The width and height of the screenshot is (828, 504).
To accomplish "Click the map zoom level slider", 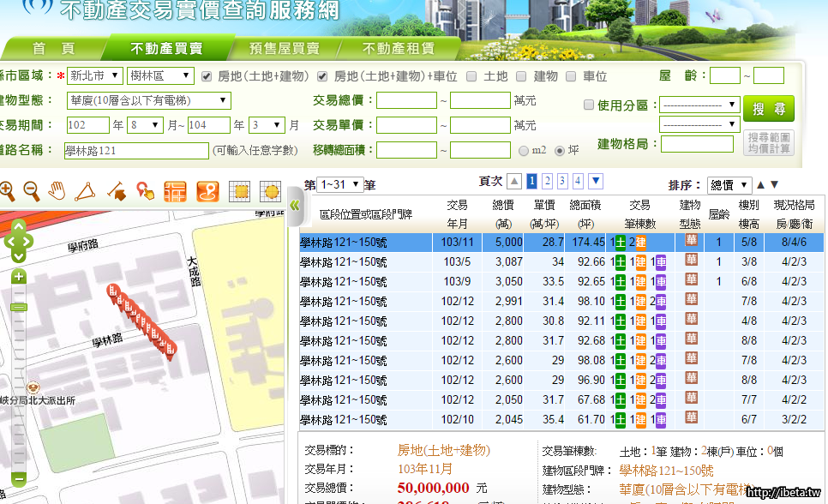I will 19,307.
